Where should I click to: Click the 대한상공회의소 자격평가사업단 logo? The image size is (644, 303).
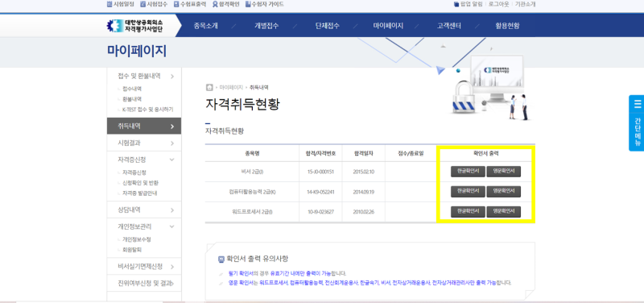[135, 26]
